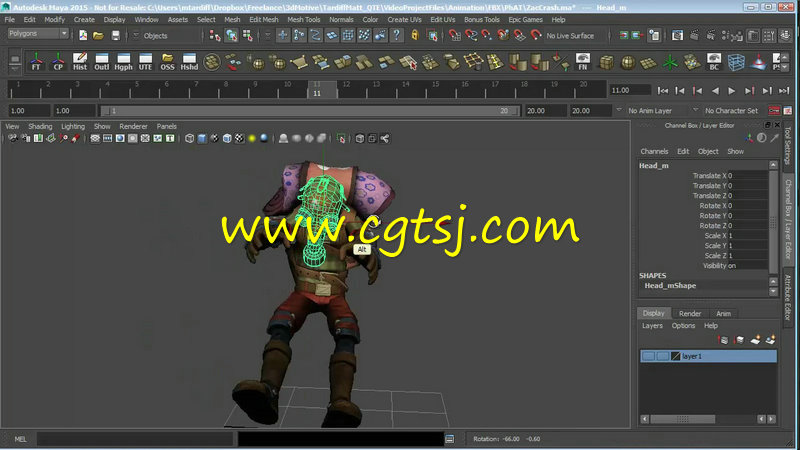800x450 pixels.
Task: Click frame 15 on the time slider
Action: tap(435, 89)
